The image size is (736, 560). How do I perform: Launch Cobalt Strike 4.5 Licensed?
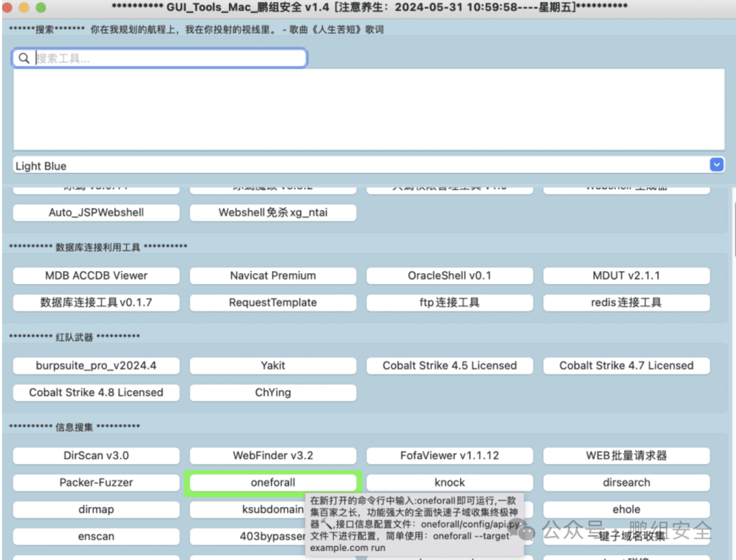click(x=450, y=366)
